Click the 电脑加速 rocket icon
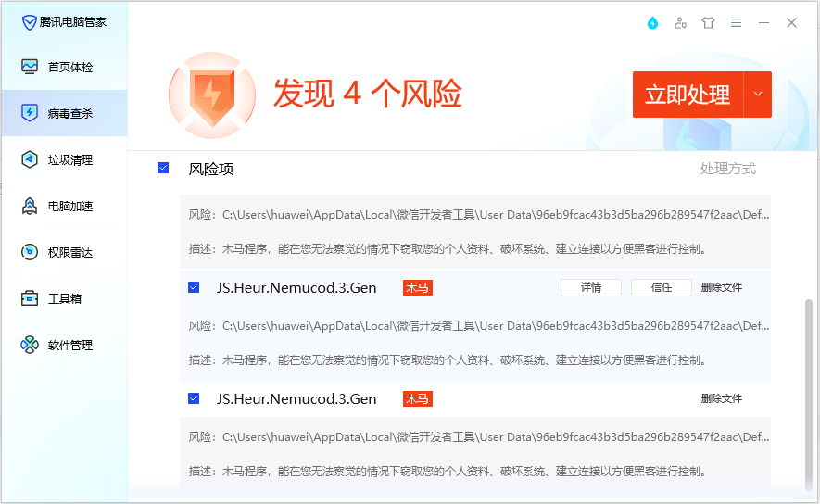 tap(30, 206)
